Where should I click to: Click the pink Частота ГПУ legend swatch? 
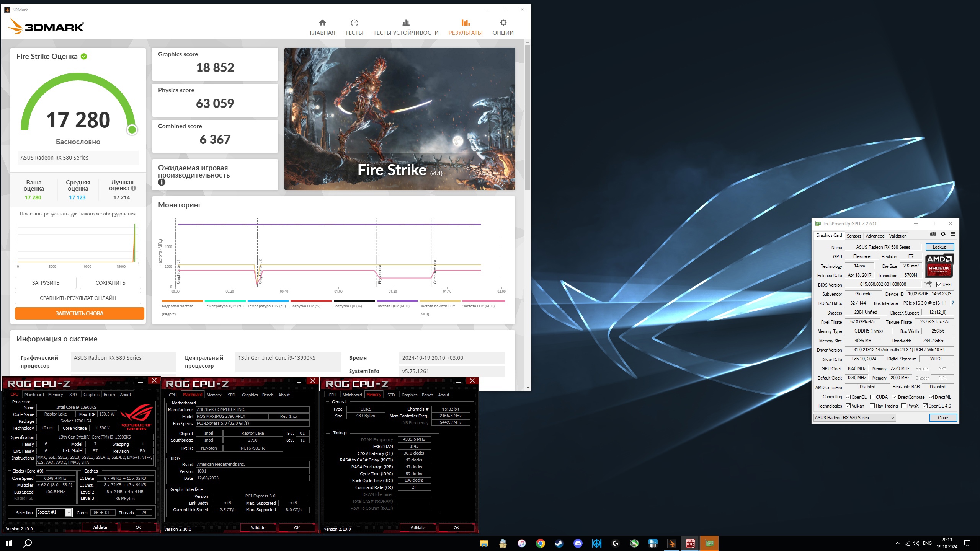coord(483,301)
